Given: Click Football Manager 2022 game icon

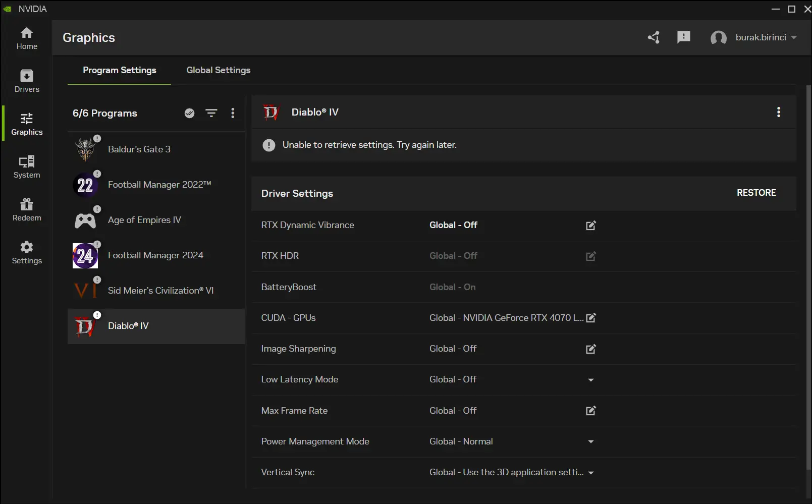Looking at the screenshot, I should (85, 185).
